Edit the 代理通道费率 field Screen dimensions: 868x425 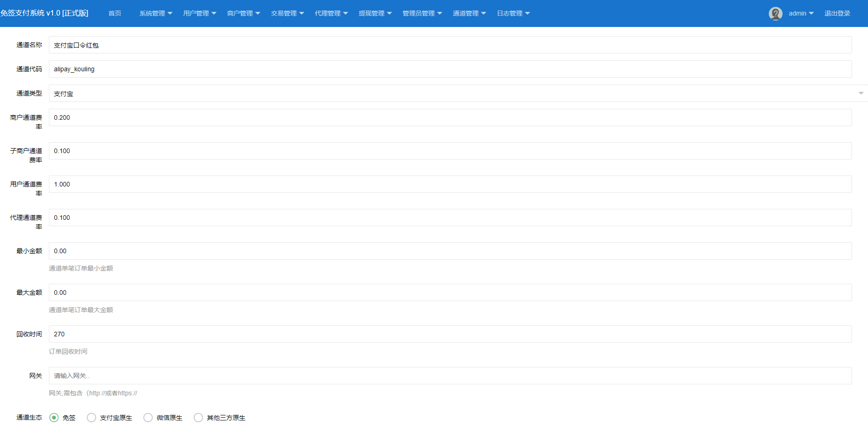click(450, 218)
